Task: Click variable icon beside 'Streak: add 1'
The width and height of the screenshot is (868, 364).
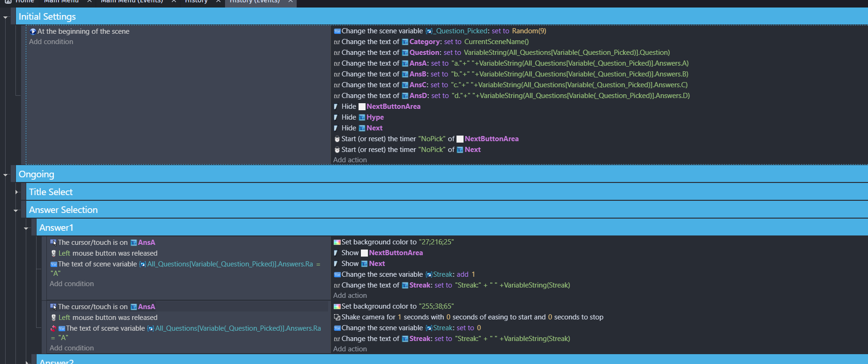Action: pos(337,274)
